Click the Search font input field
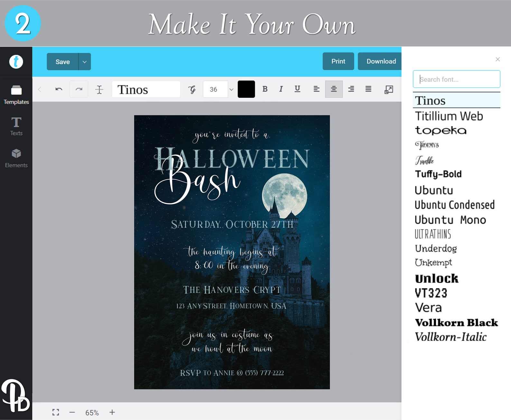Viewport: 511px width, 420px height. (x=456, y=79)
